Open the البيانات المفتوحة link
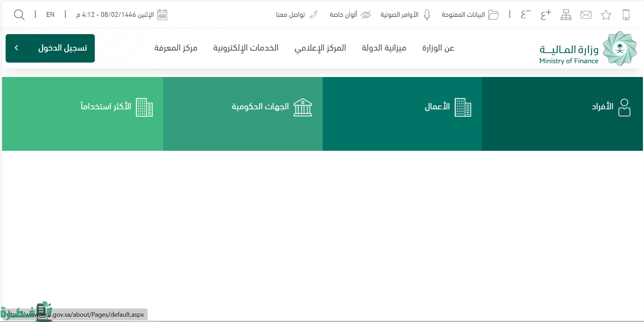The height and width of the screenshot is (322, 644). pyautogui.click(x=470, y=15)
